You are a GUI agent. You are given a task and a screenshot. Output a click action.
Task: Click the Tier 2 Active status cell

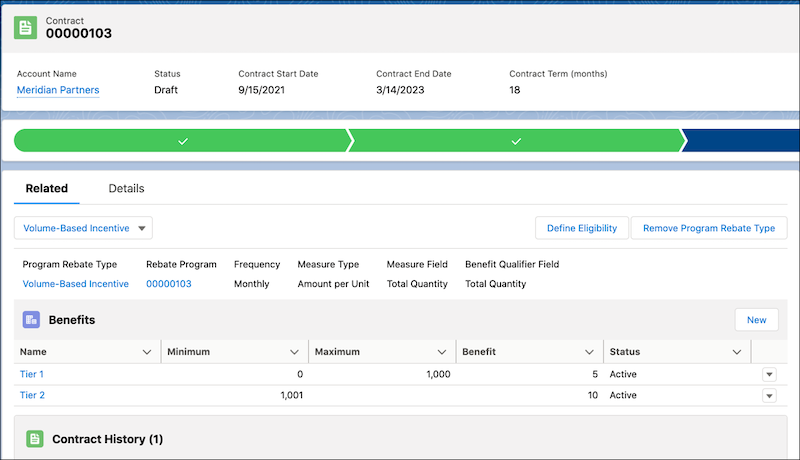623,395
